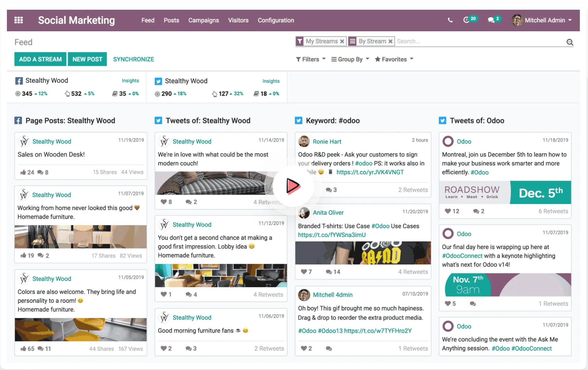
Task: Click '6 Retweets' on Montreal roadshow tweet
Action: [x=553, y=211]
